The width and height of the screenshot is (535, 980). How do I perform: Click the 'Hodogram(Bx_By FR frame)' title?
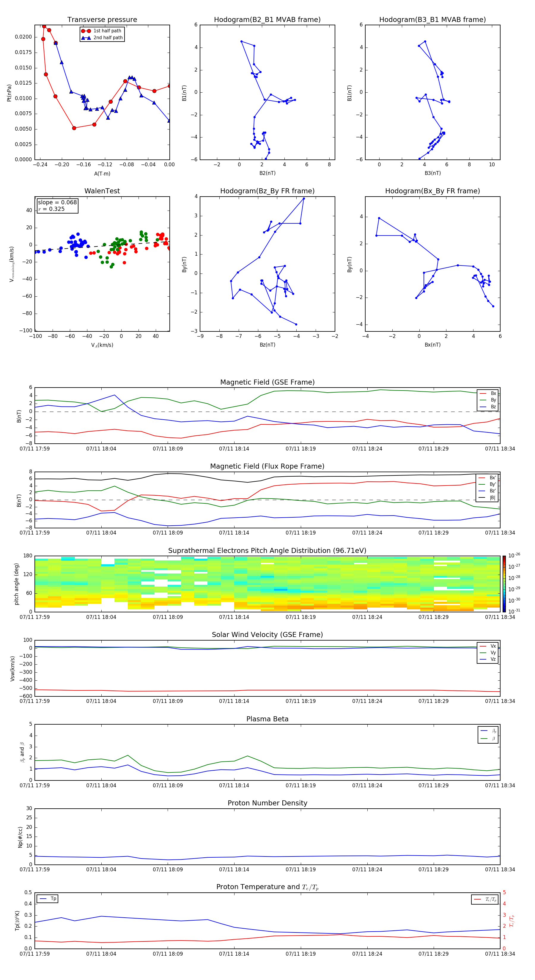432,191
